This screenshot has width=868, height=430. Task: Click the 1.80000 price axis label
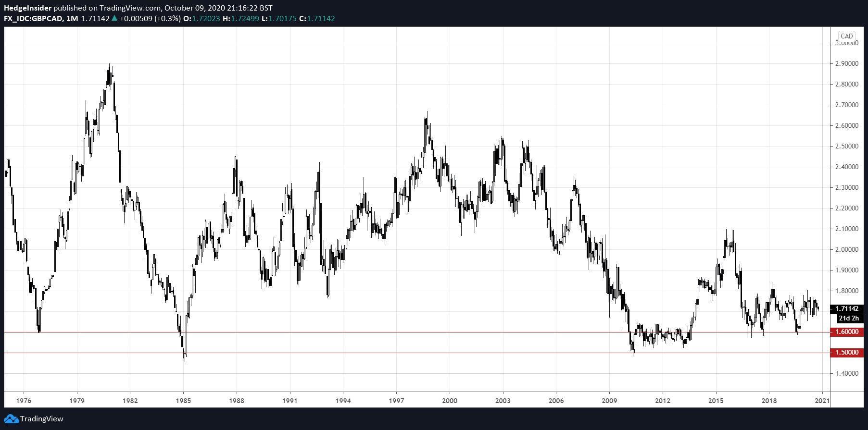[x=847, y=291]
